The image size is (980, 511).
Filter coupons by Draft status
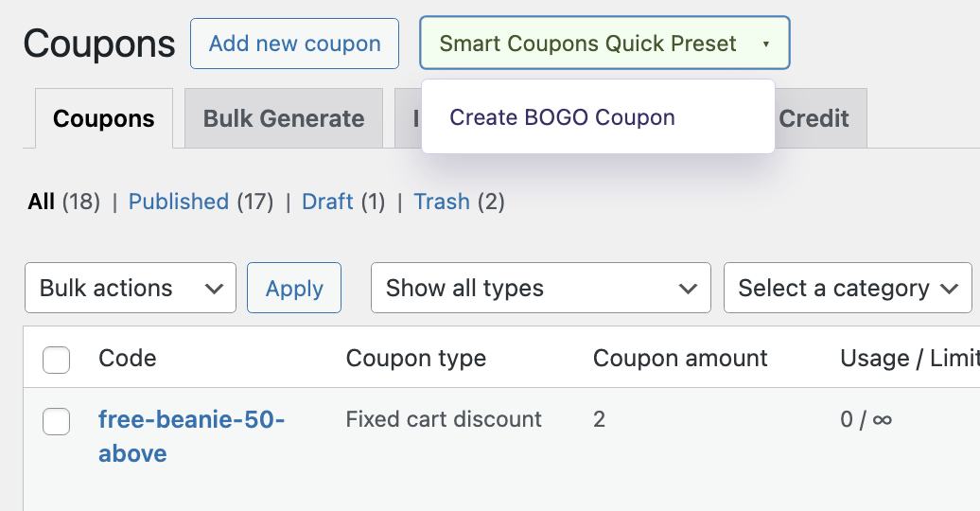327,202
